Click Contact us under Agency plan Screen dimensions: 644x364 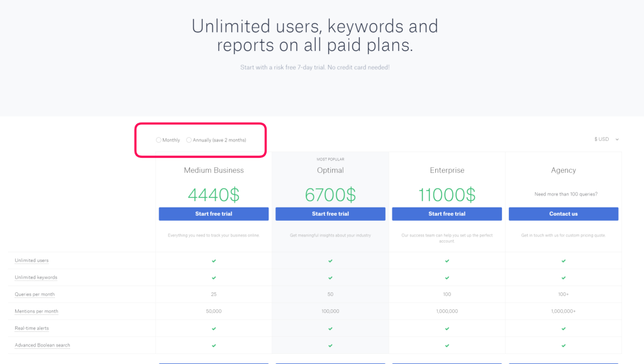click(x=563, y=214)
